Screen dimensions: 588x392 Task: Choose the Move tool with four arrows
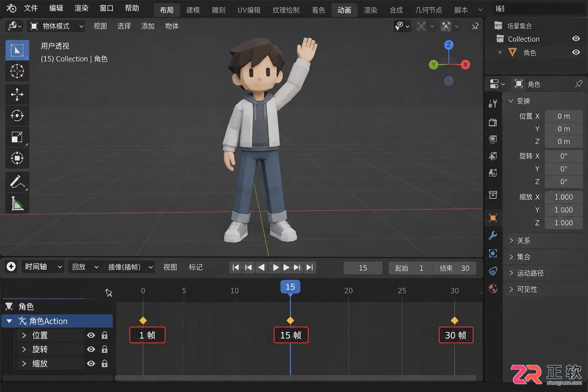pyautogui.click(x=17, y=94)
